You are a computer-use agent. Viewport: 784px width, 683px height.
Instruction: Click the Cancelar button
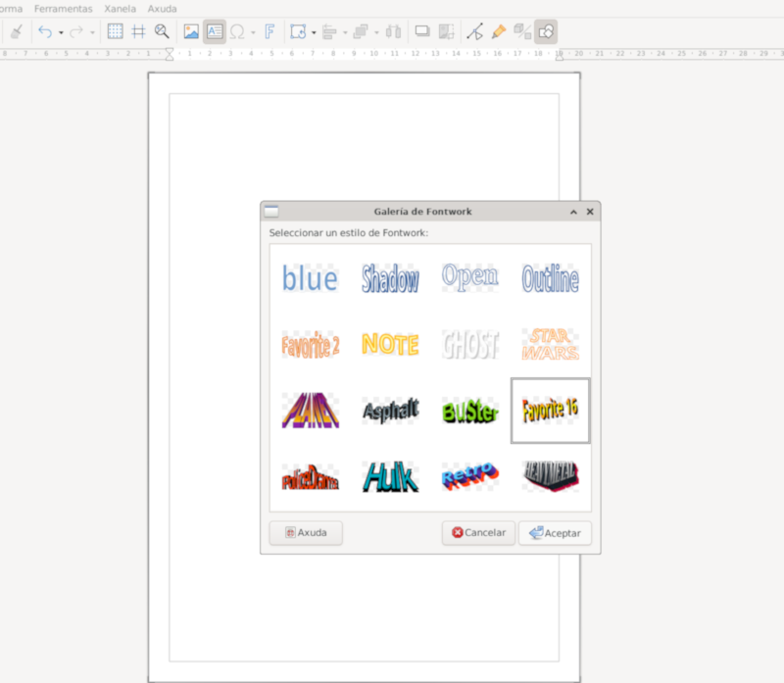478,533
